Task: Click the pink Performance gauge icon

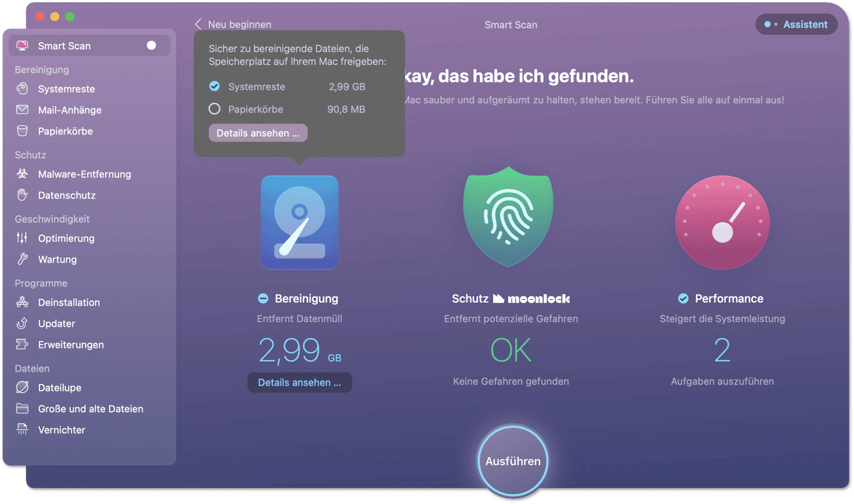Action: coord(722,223)
